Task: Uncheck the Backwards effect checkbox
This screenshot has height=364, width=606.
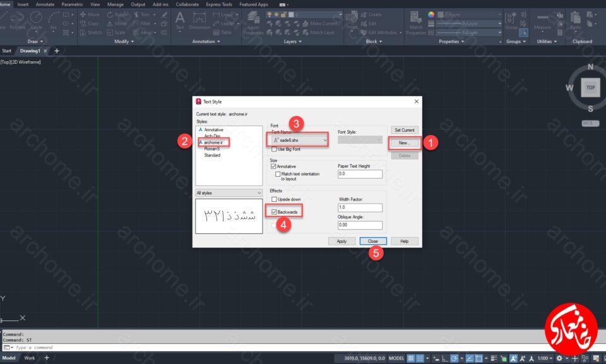Action: [x=274, y=212]
